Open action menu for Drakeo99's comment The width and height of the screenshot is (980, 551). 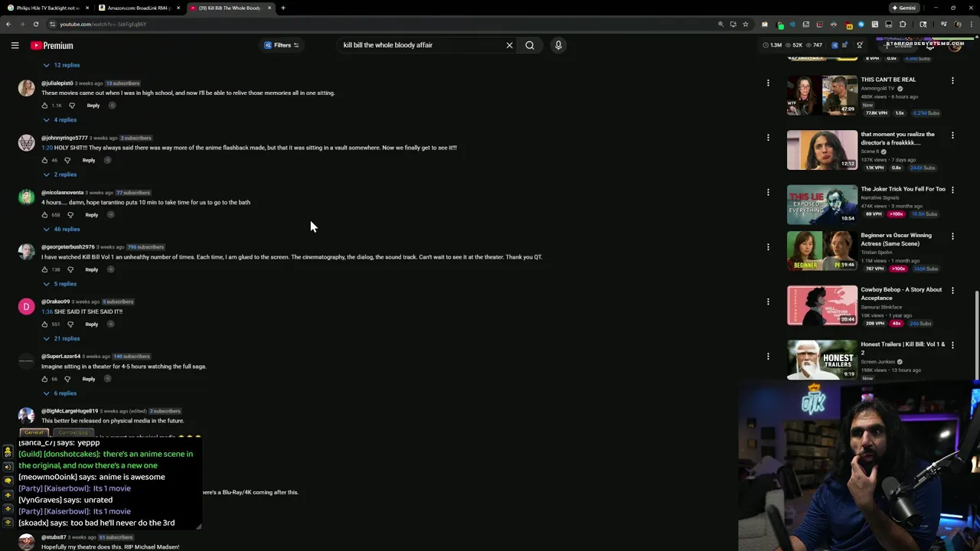(768, 302)
